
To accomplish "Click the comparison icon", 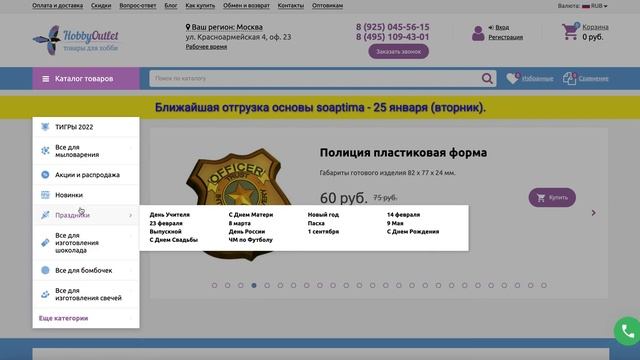I will pyautogui.click(x=569, y=78).
